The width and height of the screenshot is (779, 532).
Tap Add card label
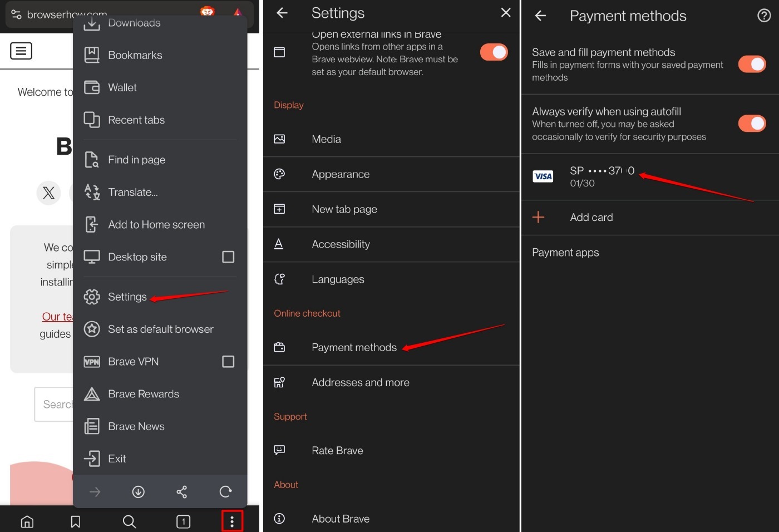pos(591,218)
